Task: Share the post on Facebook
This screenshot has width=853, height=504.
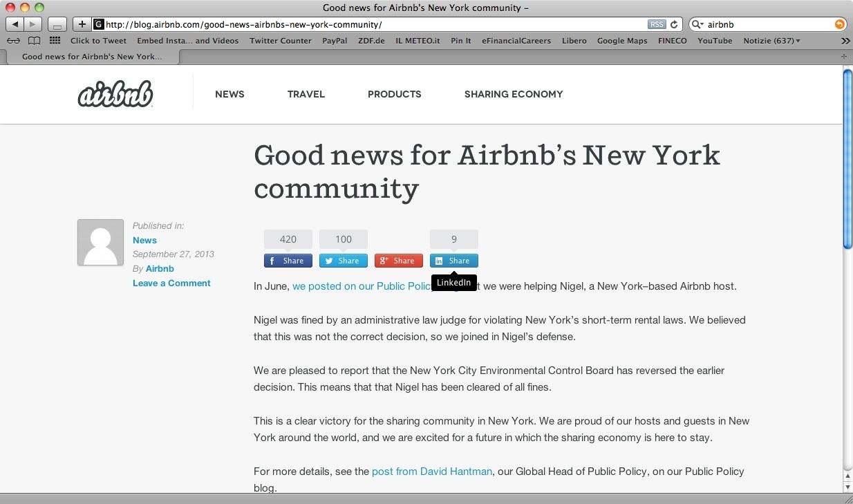Action: [x=288, y=261]
